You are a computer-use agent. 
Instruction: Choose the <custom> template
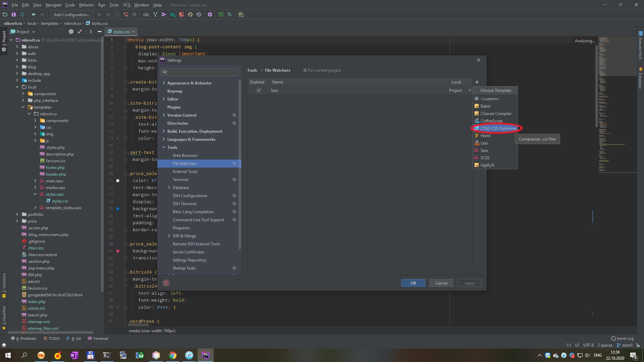pyautogui.click(x=495, y=99)
